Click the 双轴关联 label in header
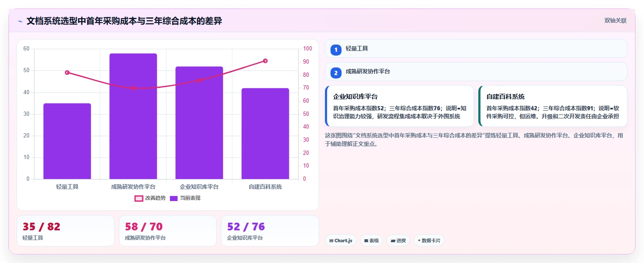This screenshot has width=644, height=263. click(x=616, y=20)
